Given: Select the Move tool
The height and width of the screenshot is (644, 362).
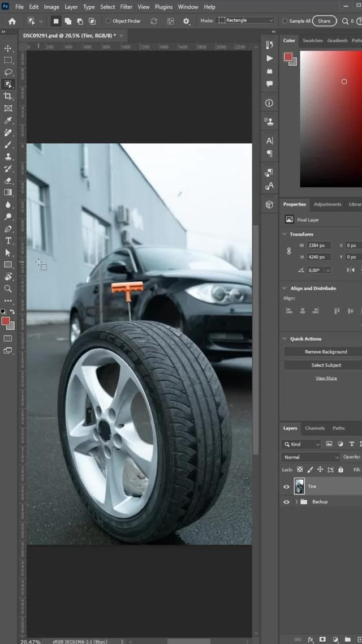Looking at the screenshot, I should click(x=8, y=48).
